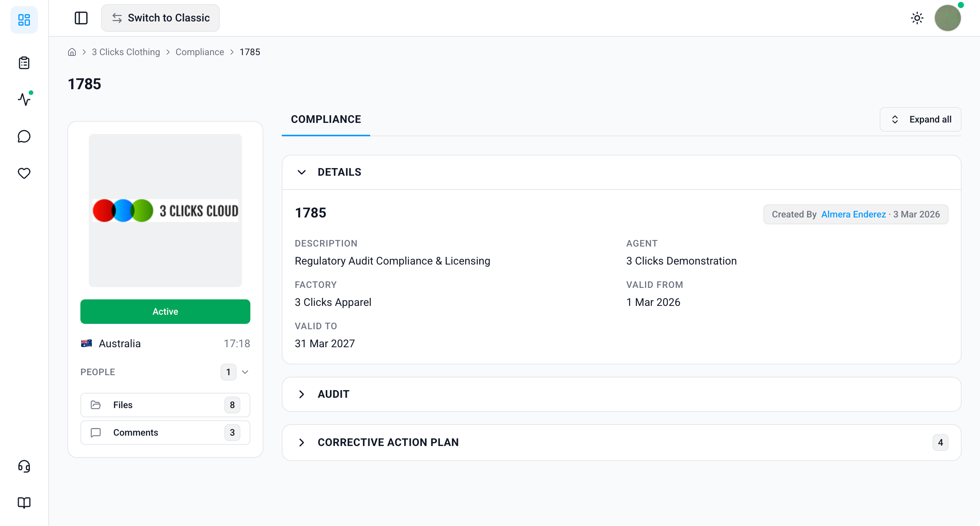The image size is (980, 526).
Task: Open the user avatar menu
Action: [948, 18]
